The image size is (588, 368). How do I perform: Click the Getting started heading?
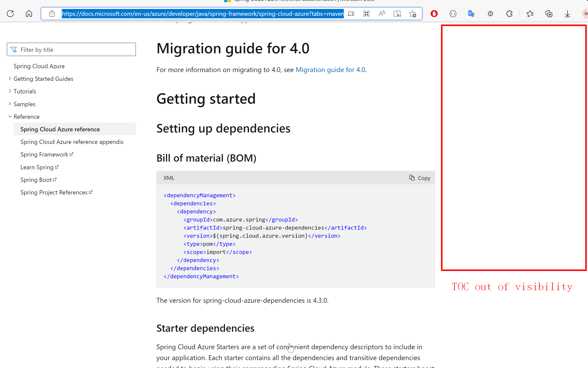click(206, 99)
